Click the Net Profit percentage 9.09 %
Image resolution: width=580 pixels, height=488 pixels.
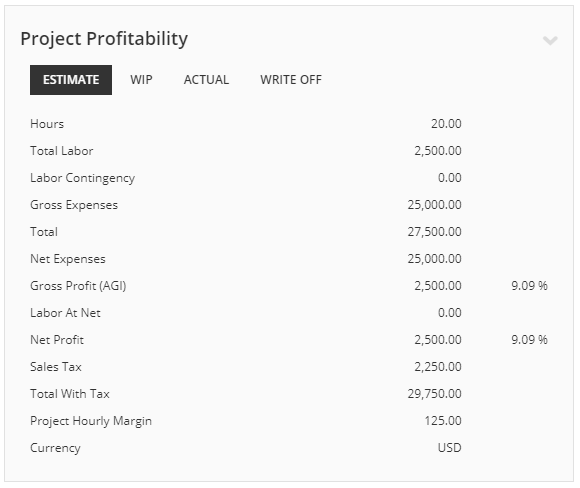[529, 340]
